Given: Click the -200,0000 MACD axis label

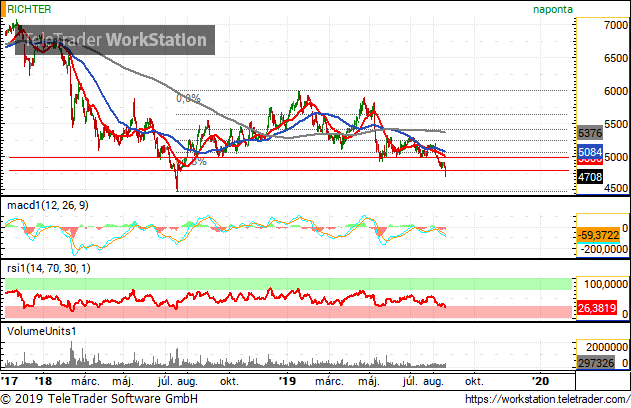Looking at the screenshot, I should pos(604,249).
